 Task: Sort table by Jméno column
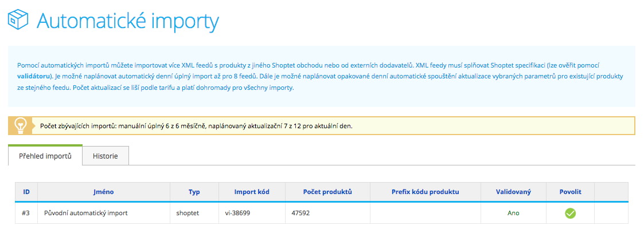(x=103, y=192)
